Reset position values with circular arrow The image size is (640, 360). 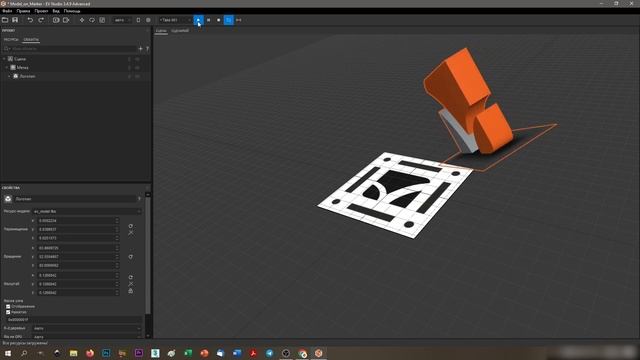131,226
